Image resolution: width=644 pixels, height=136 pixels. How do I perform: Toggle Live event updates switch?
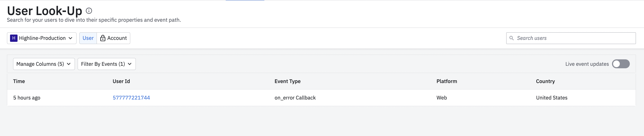[621, 64]
